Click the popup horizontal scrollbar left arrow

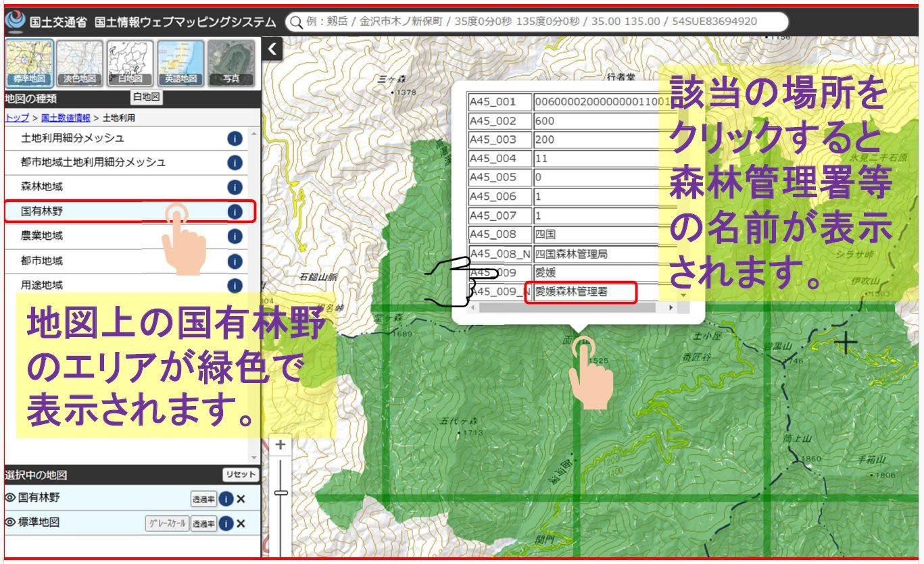(472, 307)
